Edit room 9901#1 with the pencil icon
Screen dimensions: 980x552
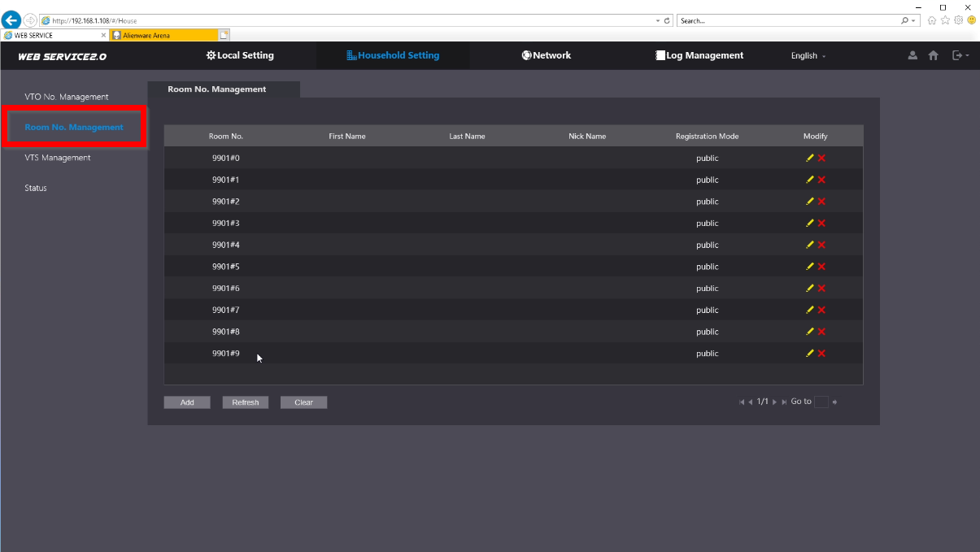810,180
